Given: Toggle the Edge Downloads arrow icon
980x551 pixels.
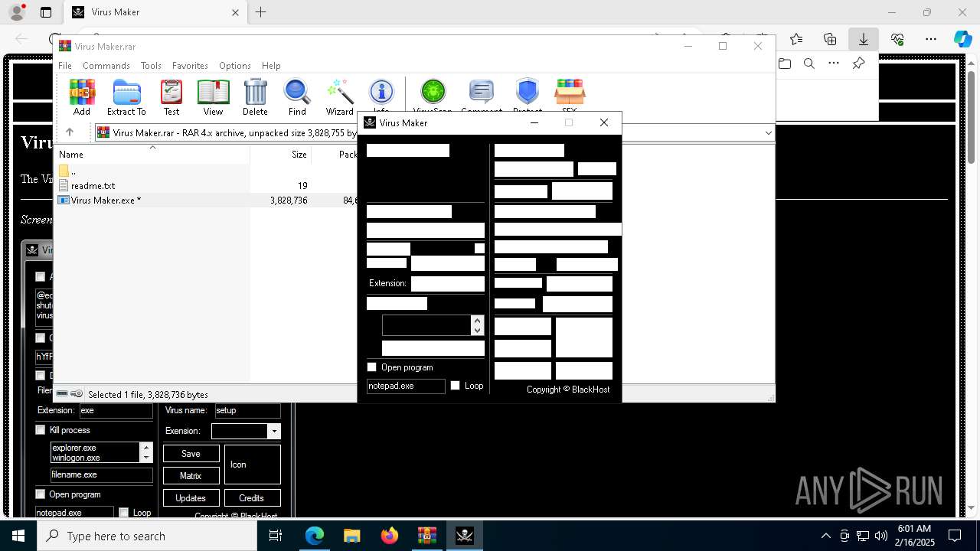Looking at the screenshot, I should (x=864, y=39).
